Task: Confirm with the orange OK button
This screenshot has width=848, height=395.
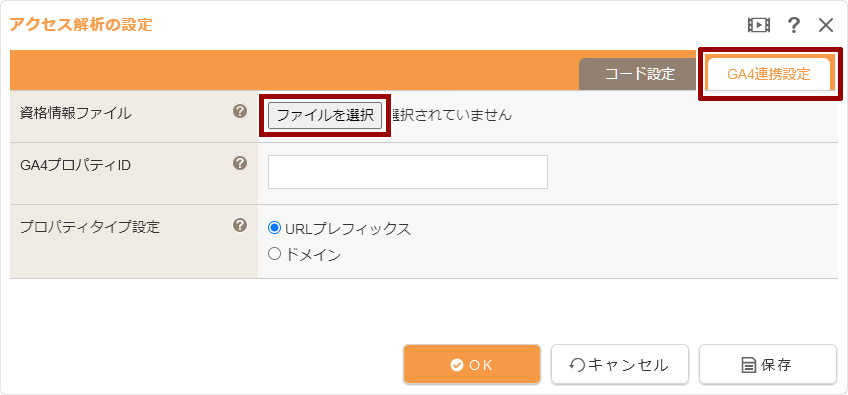Action: [472, 365]
